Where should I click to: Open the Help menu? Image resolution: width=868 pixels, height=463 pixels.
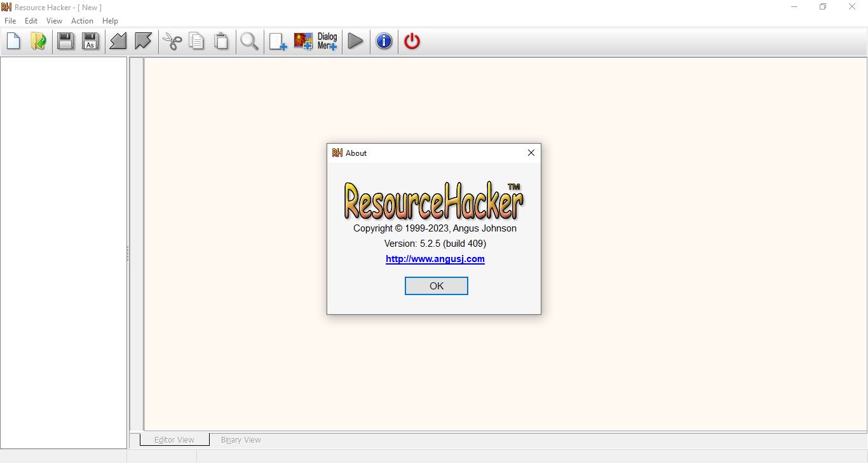[110, 21]
